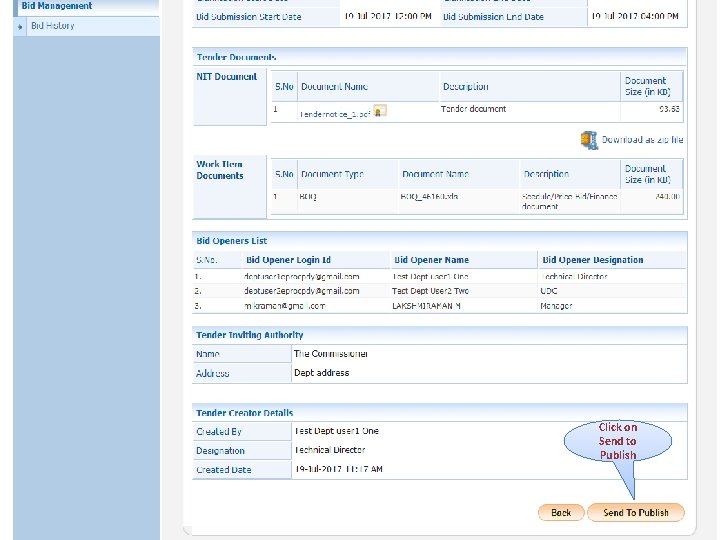Select Schedule/Price Bid/Finance document description
The width and height of the screenshot is (720, 540).
click(569, 201)
